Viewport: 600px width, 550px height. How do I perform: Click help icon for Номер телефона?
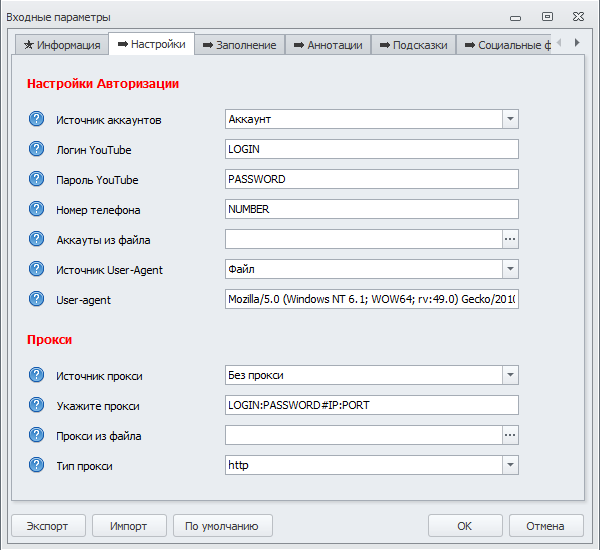click(36, 209)
